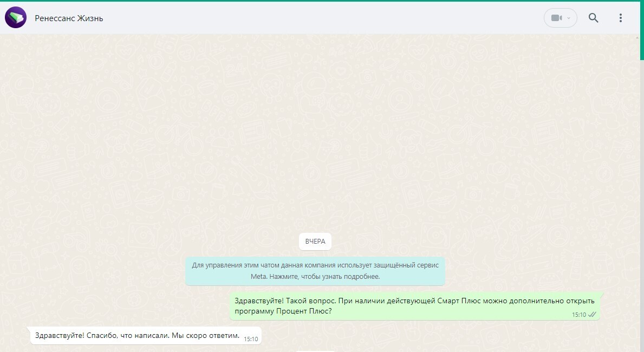This screenshot has height=352, width=644.
Task: Open the three-dot chat menu
Action: [x=621, y=18]
